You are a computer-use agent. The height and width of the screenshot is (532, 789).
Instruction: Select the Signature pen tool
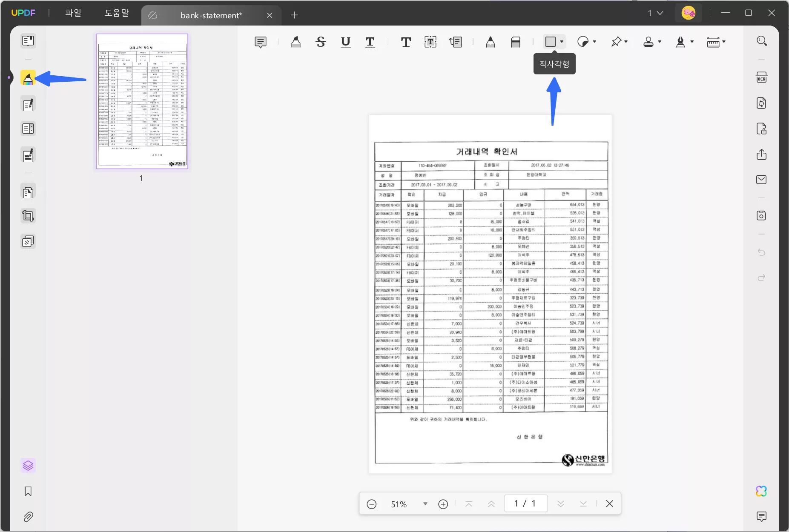[x=680, y=42]
